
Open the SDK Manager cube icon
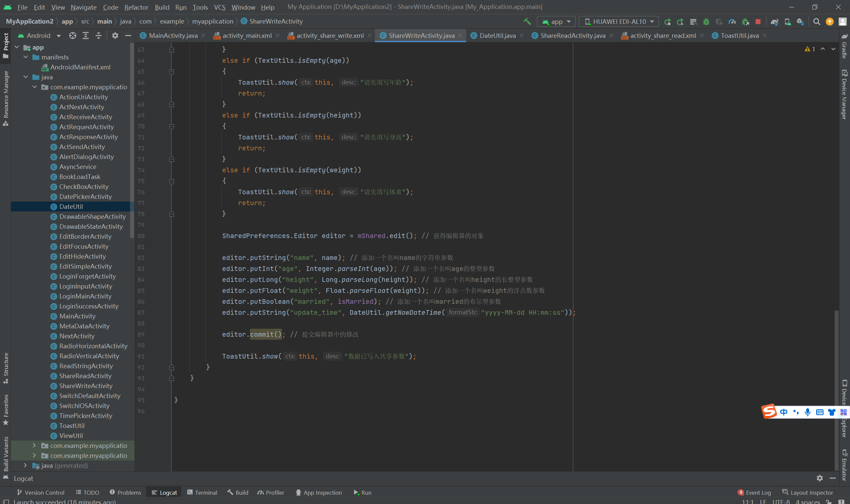point(801,21)
